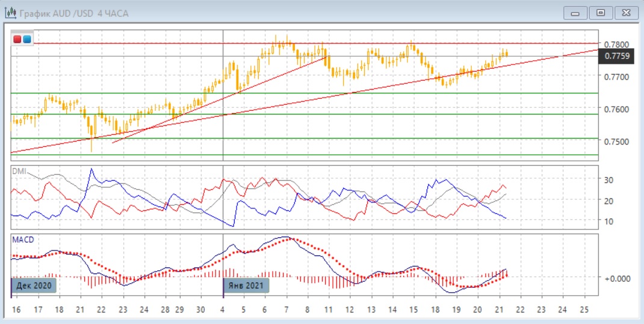The image size is (644, 324).
Task: Click the red sell square button
Action: click(x=18, y=39)
